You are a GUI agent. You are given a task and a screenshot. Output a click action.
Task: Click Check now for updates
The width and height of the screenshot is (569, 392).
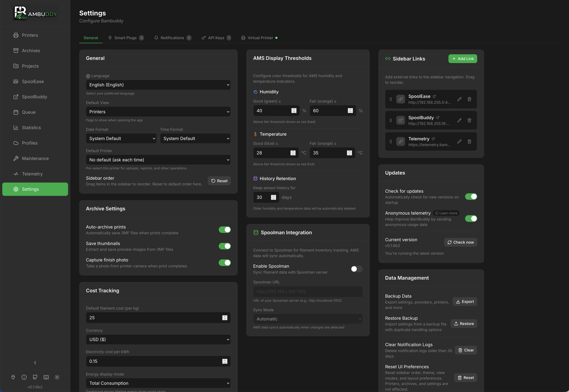(461, 242)
